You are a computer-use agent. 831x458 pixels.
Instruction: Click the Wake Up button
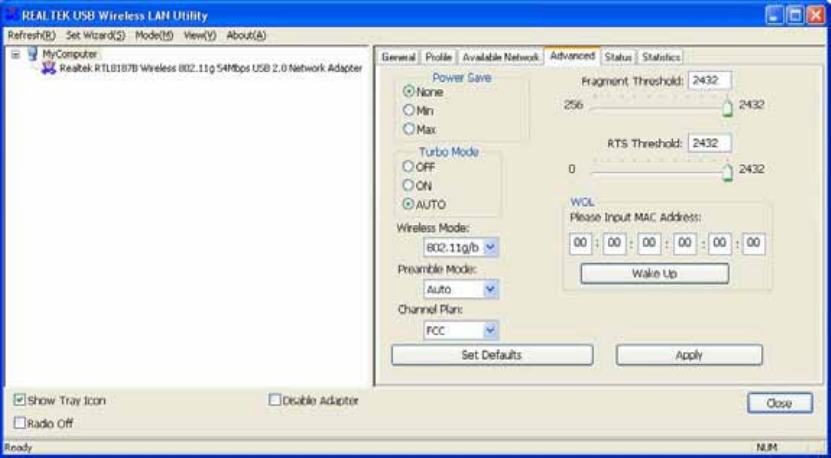point(655,274)
